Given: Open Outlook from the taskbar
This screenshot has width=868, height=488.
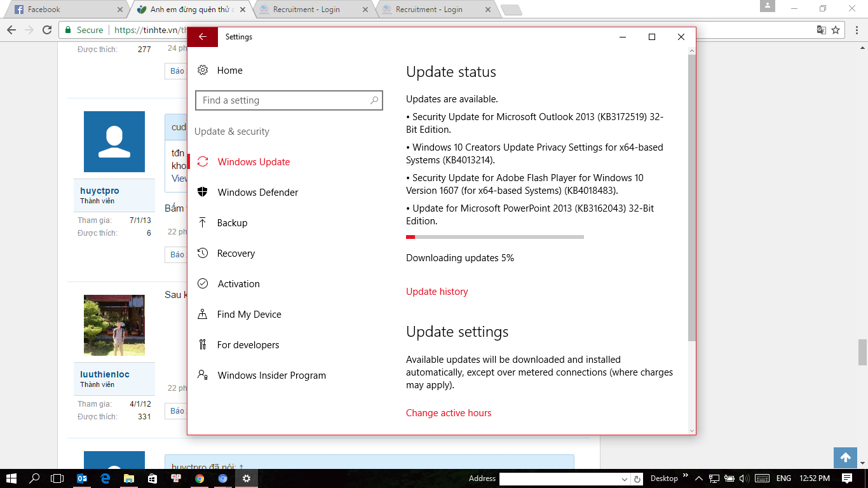Looking at the screenshot, I should (x=82, y=478).
